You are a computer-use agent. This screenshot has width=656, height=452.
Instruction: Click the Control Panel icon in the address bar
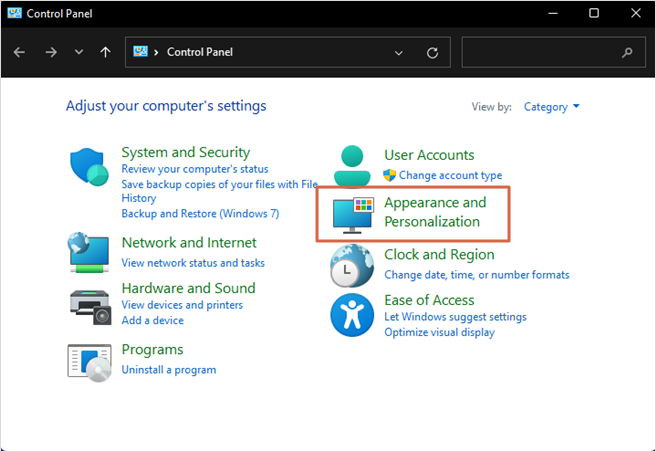(140, 51)
